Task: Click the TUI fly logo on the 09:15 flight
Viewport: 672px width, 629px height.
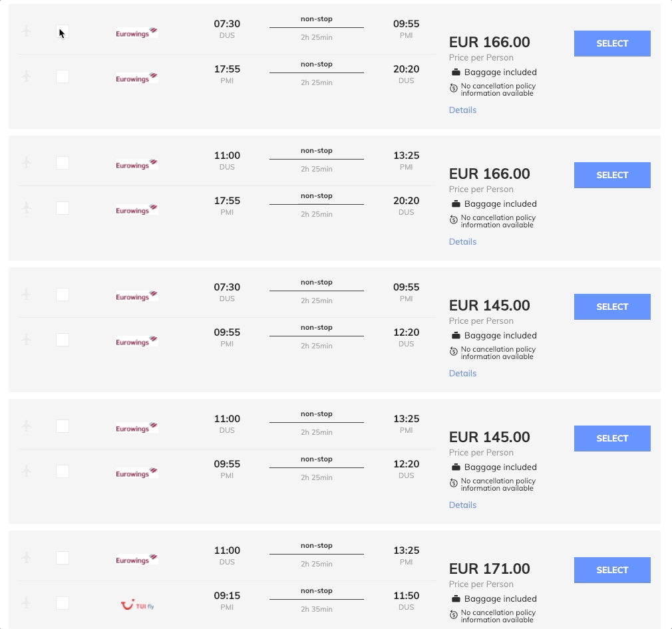Action: pyautogui.click(x=137, y=605)
